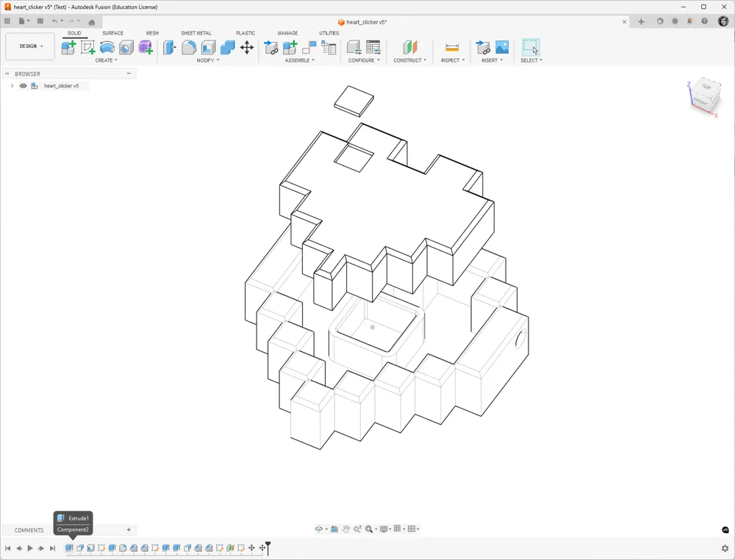Open the CREATE dropdown menu
Screen dimensions: 735x560
click(x=106, y=60)
